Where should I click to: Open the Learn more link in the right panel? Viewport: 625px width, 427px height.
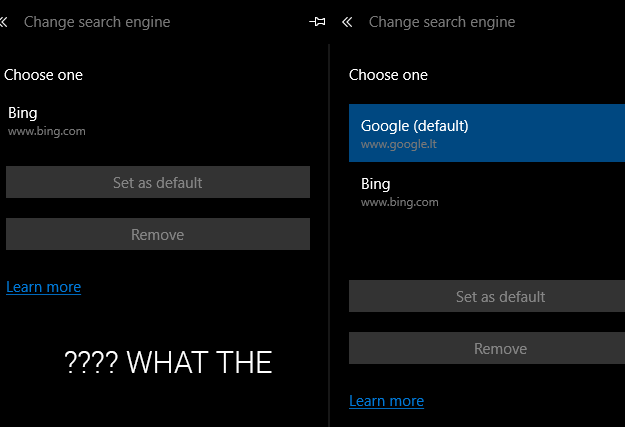coord(386,401)
